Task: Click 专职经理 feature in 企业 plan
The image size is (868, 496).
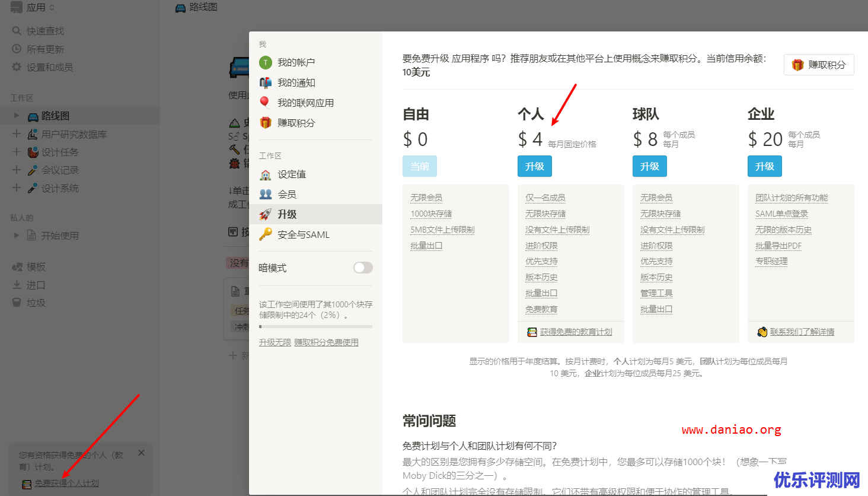Action: pos(771,261)
